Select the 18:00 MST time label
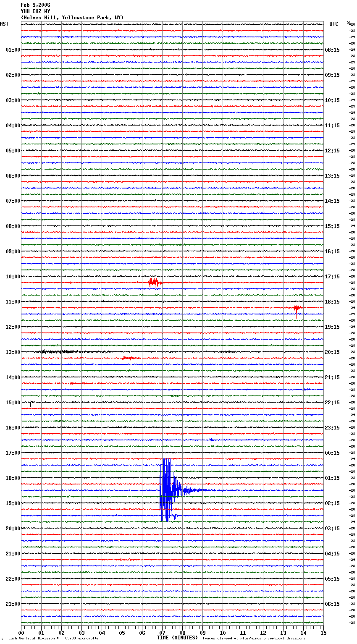357x644 pixels. point(13,478)
